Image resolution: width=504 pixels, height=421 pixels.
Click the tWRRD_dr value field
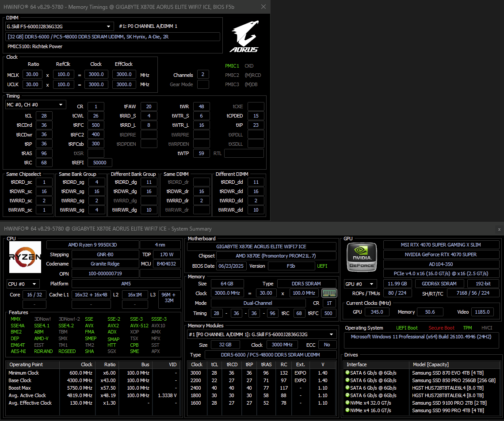tap(202, 201)
